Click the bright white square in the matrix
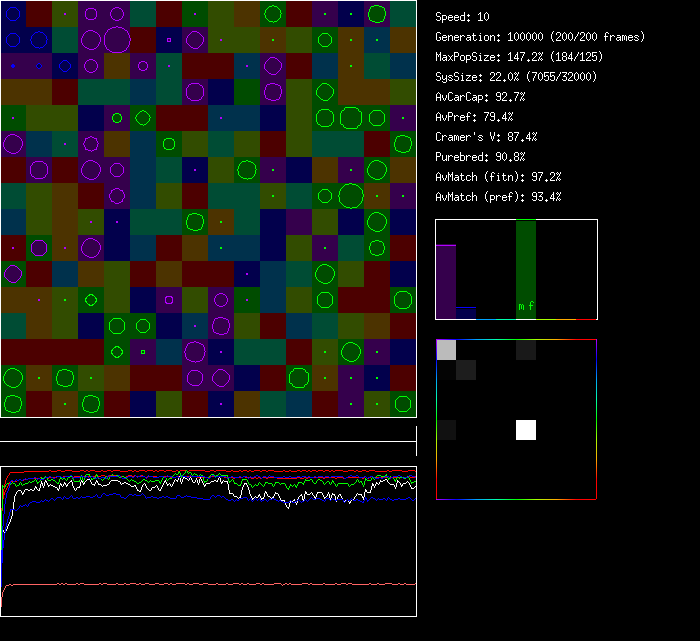The height and width of the screenshot is (641, 700). (526, 430)
